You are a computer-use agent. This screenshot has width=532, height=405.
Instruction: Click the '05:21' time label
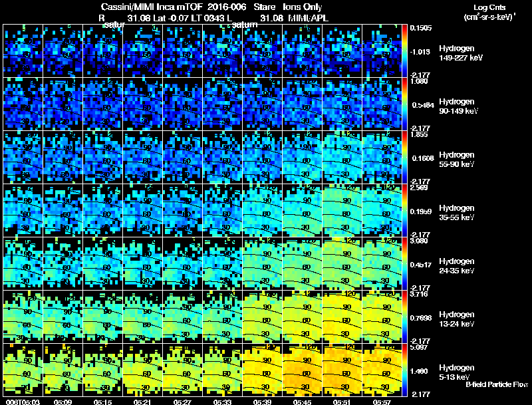click(x=142, y=402)
